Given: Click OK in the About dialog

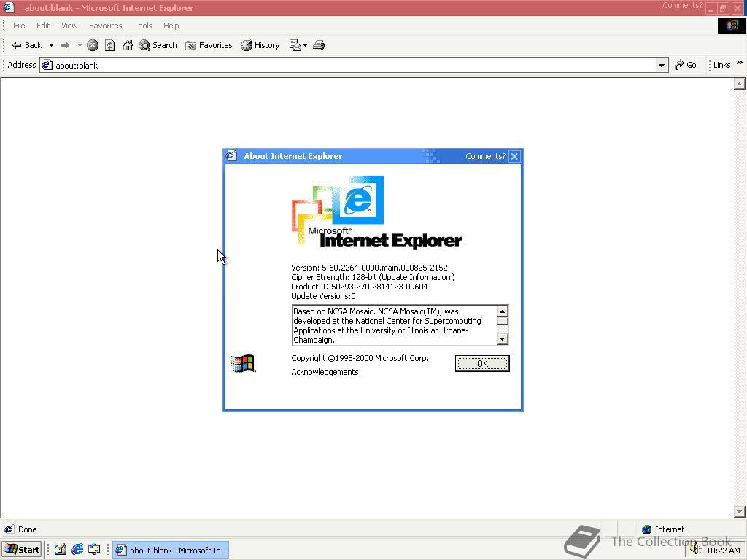Looking at the screenshot, I should click(482, 363).
